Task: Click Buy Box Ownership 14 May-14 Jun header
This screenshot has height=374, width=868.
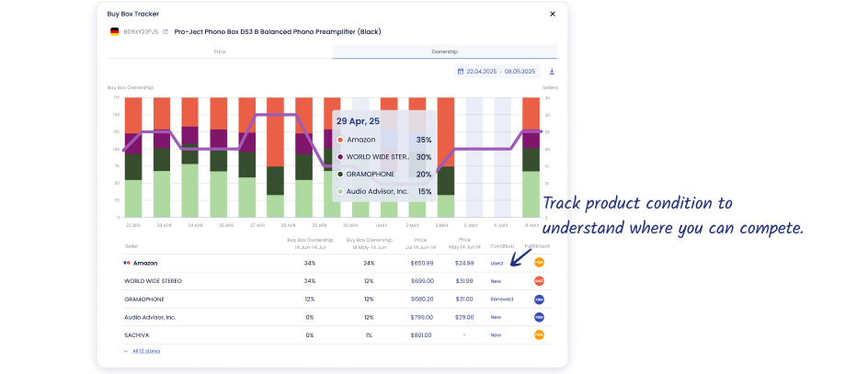Action: (370, 244)
